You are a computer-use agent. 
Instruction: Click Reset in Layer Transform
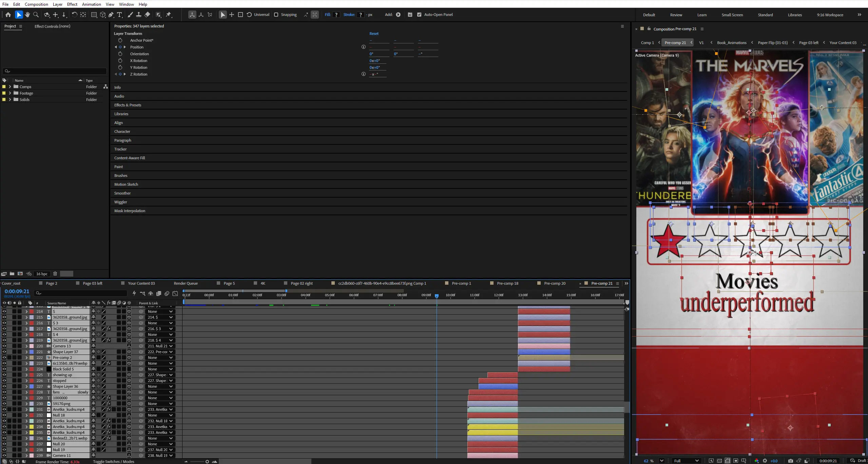click(x=374, y=34)
